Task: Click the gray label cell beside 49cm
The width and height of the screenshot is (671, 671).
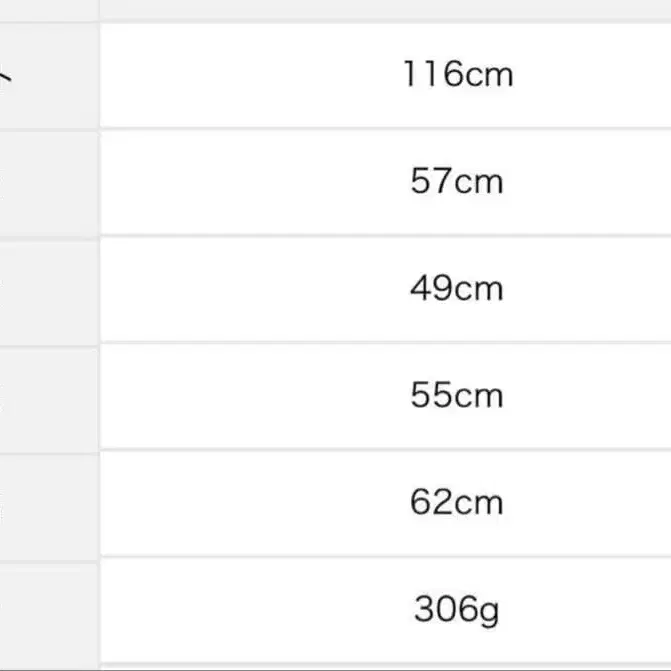Action: click(x=48, y=289)
